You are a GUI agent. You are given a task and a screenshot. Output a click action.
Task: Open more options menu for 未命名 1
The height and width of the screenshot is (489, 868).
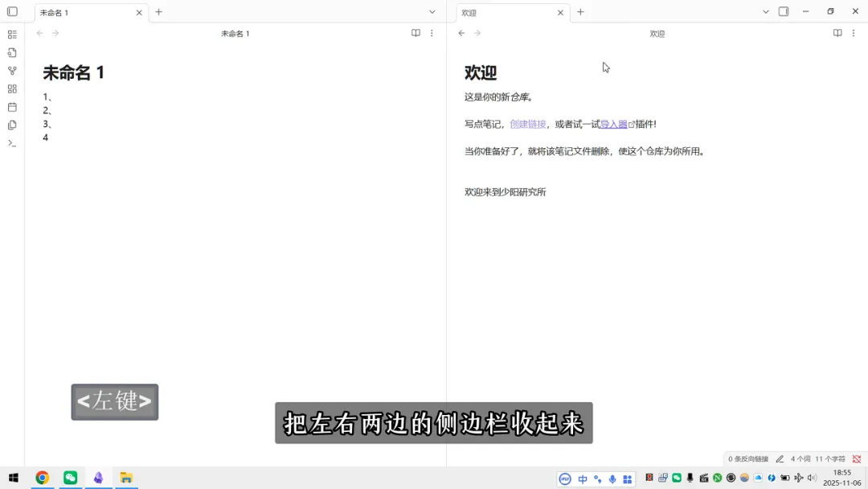coord(432,33)
